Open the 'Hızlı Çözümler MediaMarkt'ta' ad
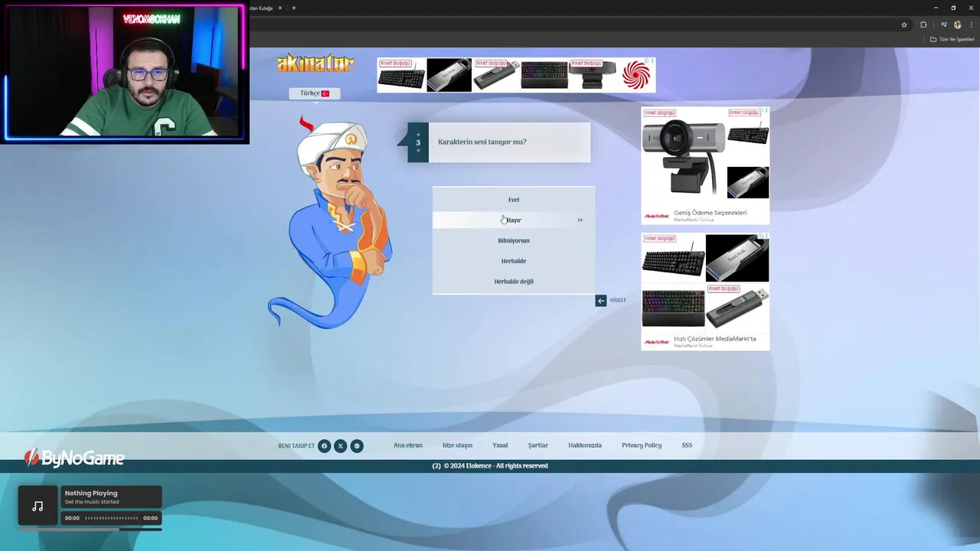Viewport: 980px width, 551px height. [x=705, y=292]
